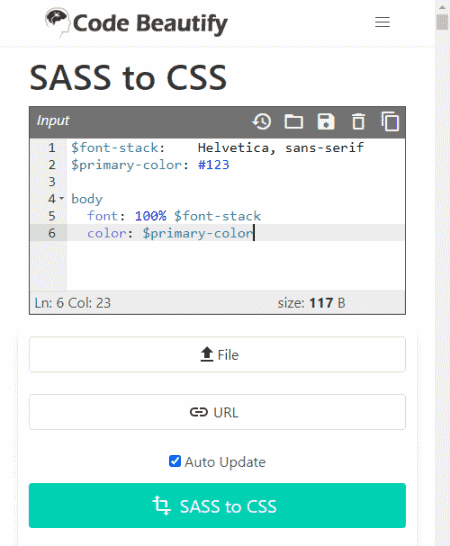
Task: Click the URL load button
Action: tap(217, 412)
